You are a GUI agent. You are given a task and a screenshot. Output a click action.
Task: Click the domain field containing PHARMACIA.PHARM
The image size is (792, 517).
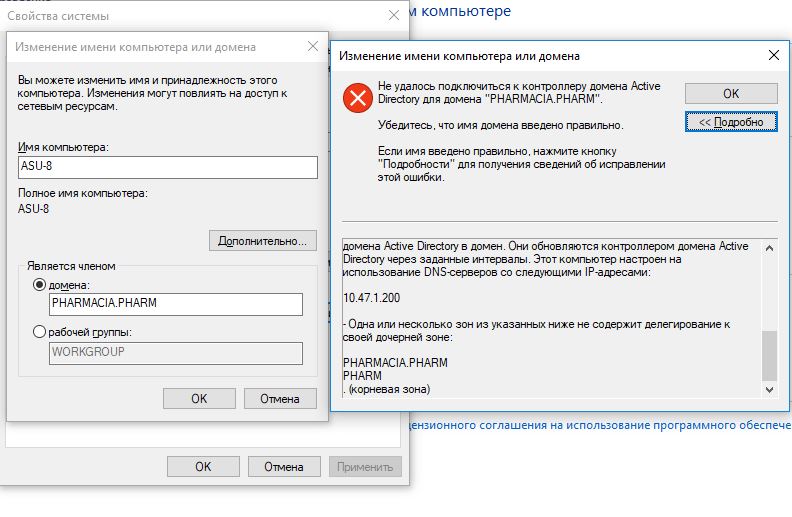click(x=176, y=304)
